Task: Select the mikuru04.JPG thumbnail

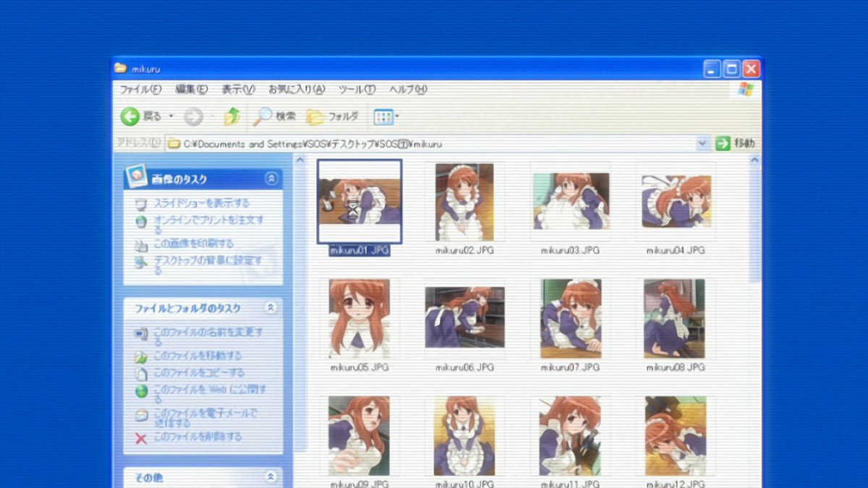Action: click(x=676, y=202)
